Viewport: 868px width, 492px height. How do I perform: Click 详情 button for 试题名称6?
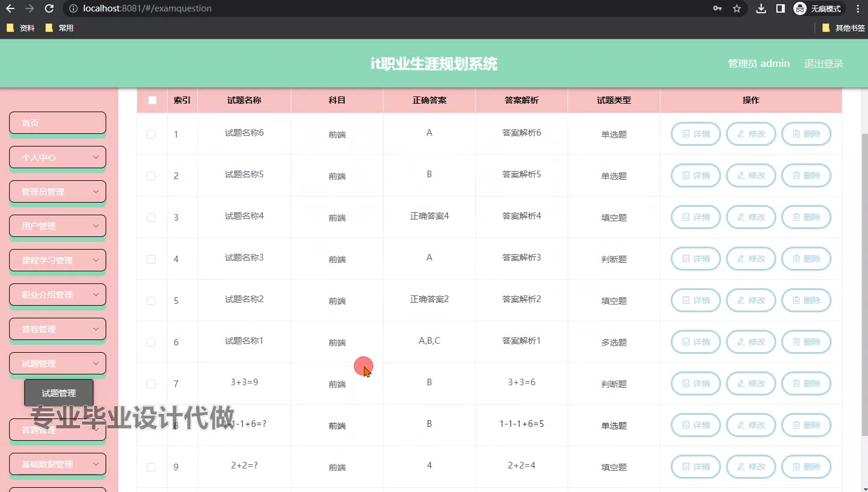point(696,134)
